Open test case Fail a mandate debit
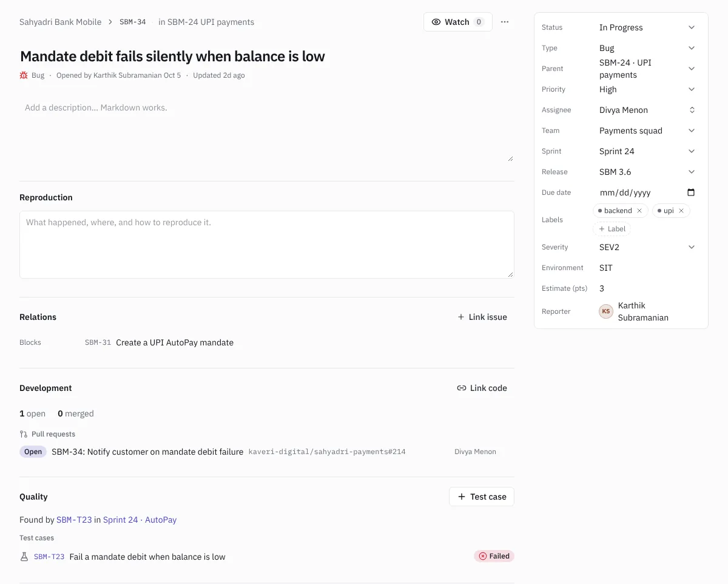This screenshot has height=584, width=728. (147, 557)
